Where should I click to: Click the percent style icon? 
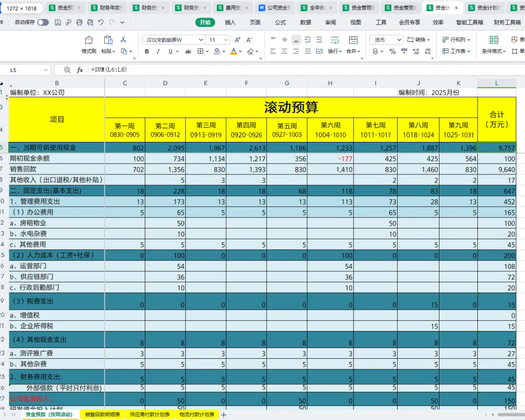(392, 51)
